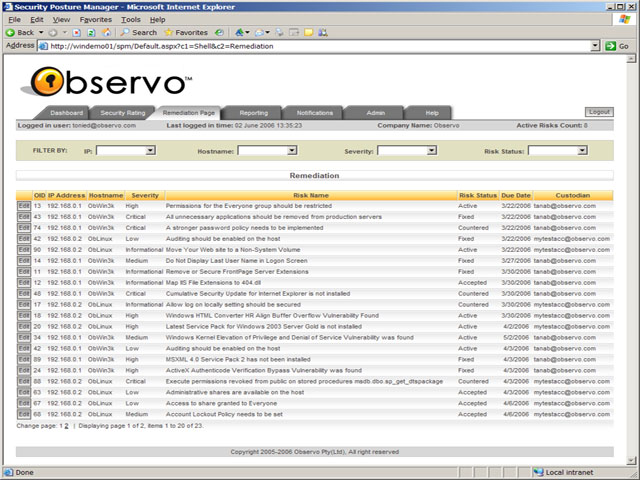This screenshot has height=480, width=640.
Task: Open the Messenger people toolbar icon
Action: coord(323,33)
